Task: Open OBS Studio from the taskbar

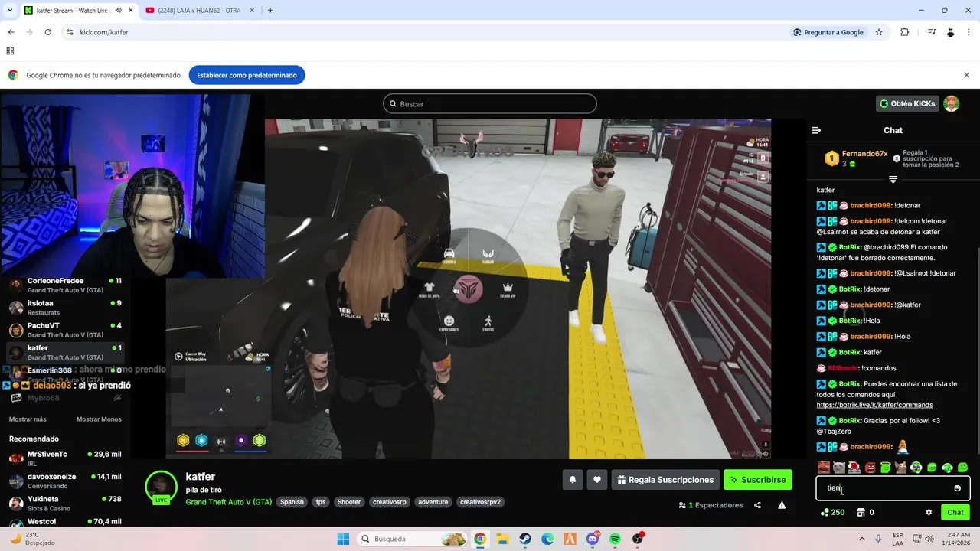Action: tap(638, 539)
